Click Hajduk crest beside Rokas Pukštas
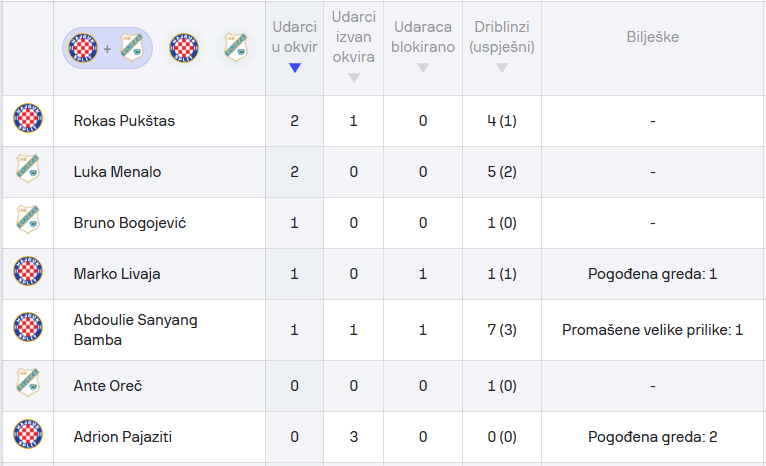The image size is (766, 466). [28, 118]
